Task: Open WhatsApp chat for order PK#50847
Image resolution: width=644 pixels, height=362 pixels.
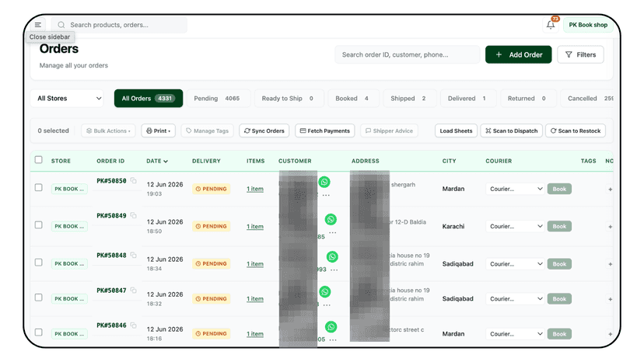Action: tap(325, 292)
